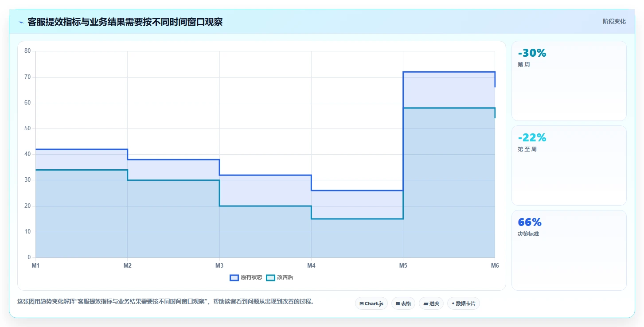Click the chart title heading text

coord(125,22)
